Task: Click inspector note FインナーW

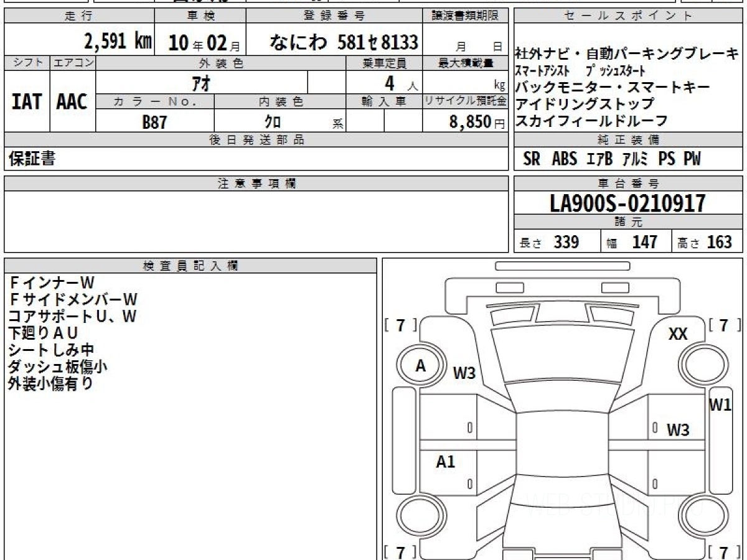Action: coord(51,282)
